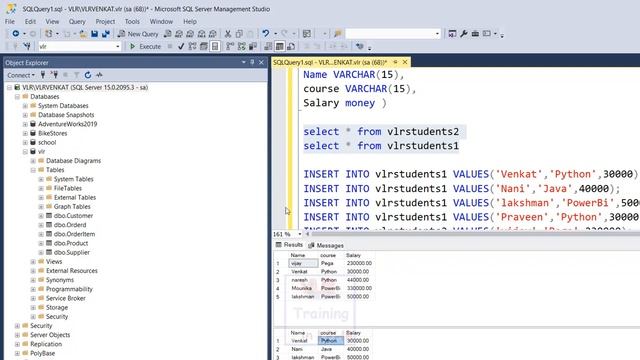Viewport: 640px width, 360px height.
Task: Collapse the Databases tree node
Action: [x=17, y=97]
